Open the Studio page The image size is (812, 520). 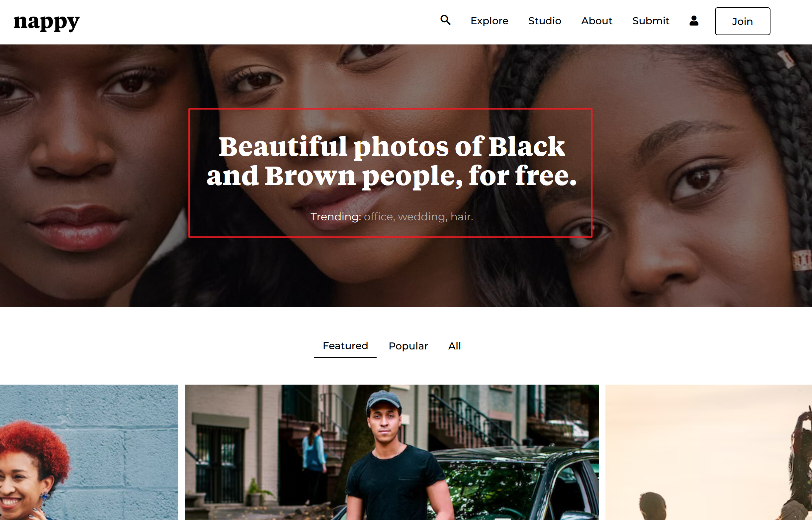(x=544, y=21)
